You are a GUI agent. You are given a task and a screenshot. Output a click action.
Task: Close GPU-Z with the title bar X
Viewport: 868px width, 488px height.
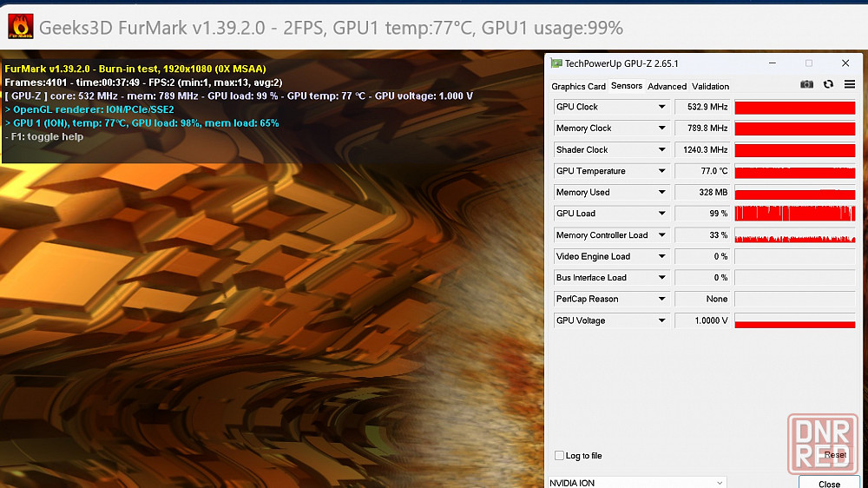(845, 63)
